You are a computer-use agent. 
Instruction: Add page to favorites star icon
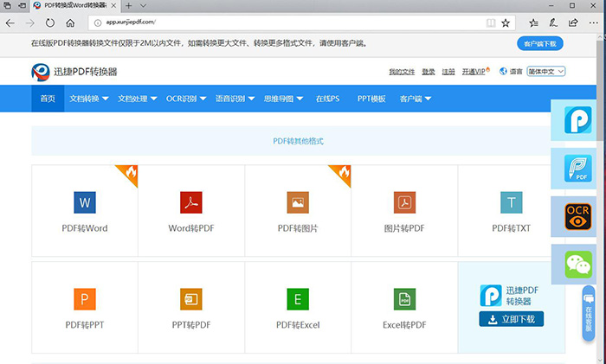click(506, 23)
